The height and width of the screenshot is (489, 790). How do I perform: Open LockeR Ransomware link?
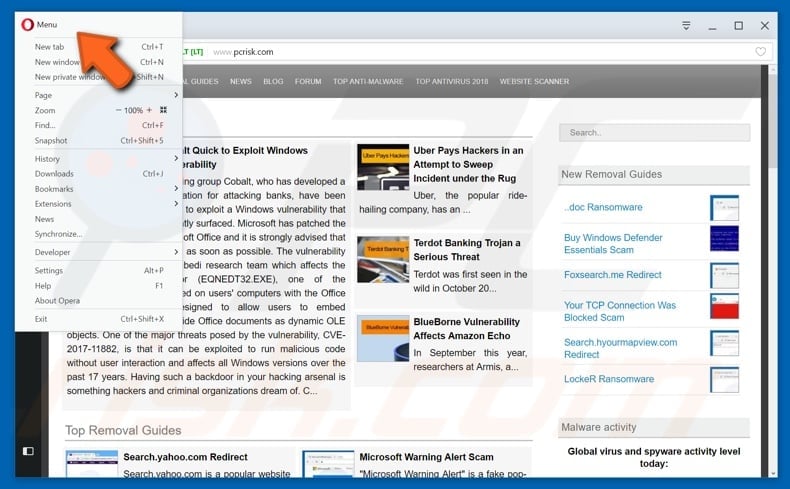point(609,379)
